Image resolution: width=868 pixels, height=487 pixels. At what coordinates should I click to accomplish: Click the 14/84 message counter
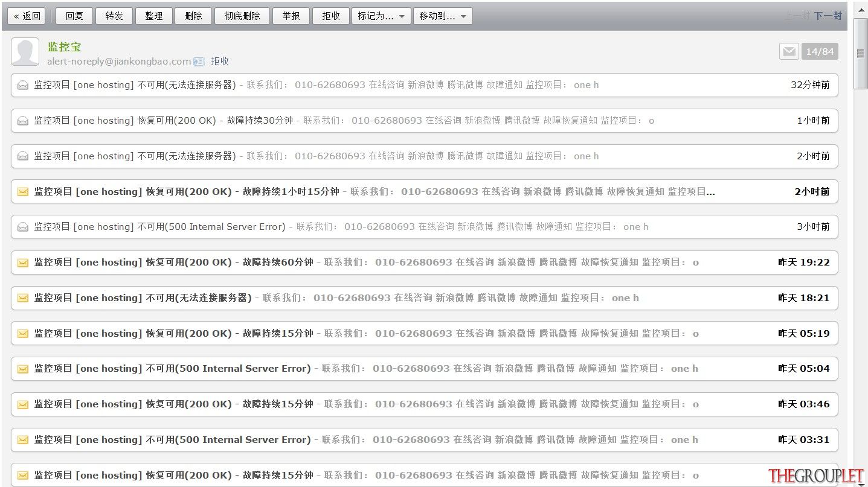pos(820,52)
